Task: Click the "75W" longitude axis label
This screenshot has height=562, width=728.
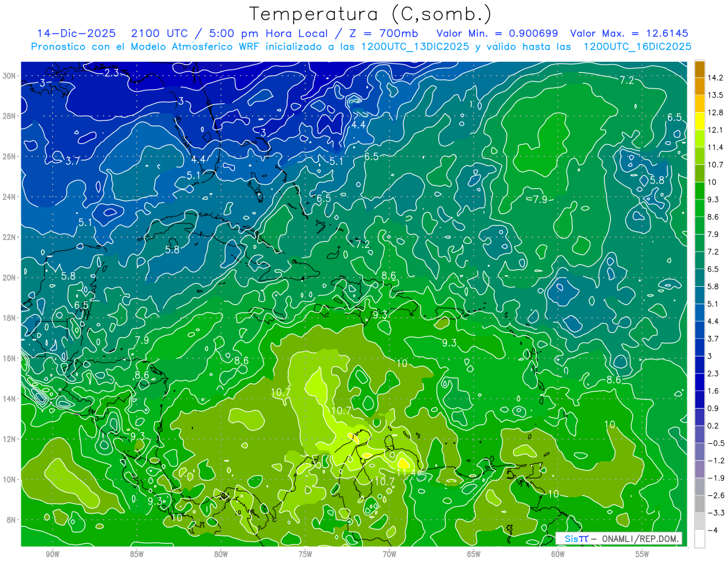Action: (x=305, y=554)
